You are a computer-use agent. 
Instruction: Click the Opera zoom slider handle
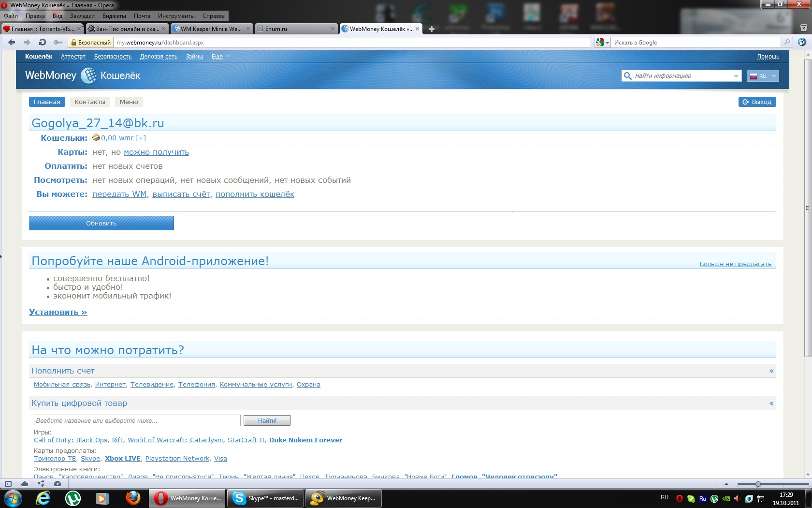click(758, 484)
